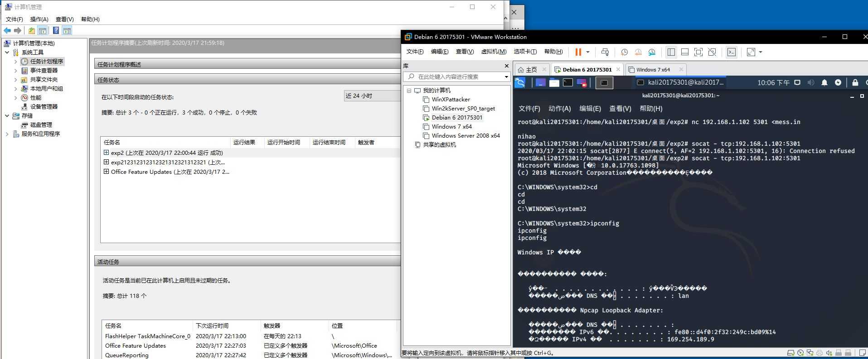Click the Up one level folder icon
Image resolution: width=868 pixels, height=359 pixels.
click(x=31, y=30)
